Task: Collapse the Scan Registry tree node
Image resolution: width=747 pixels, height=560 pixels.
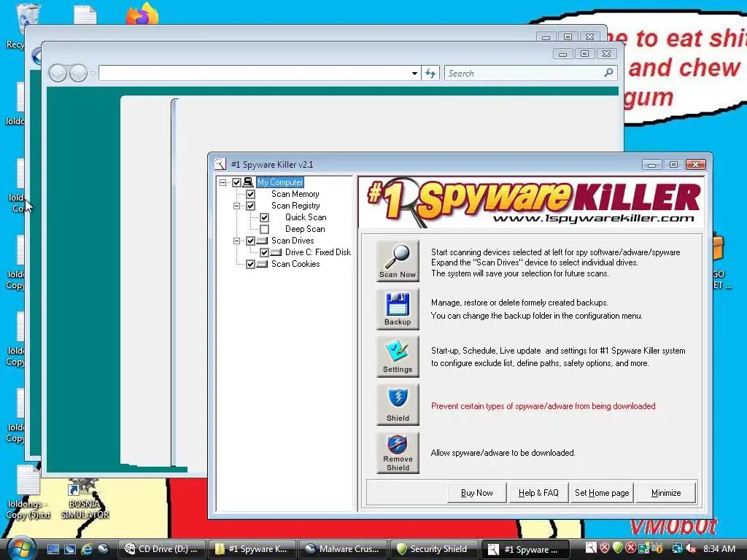Action: (x=236, y=206)
